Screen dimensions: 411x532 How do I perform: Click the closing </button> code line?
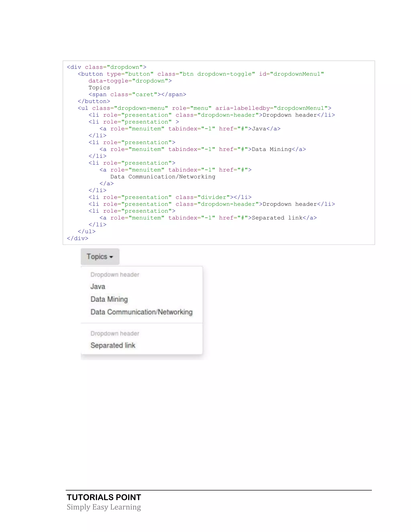94,101
